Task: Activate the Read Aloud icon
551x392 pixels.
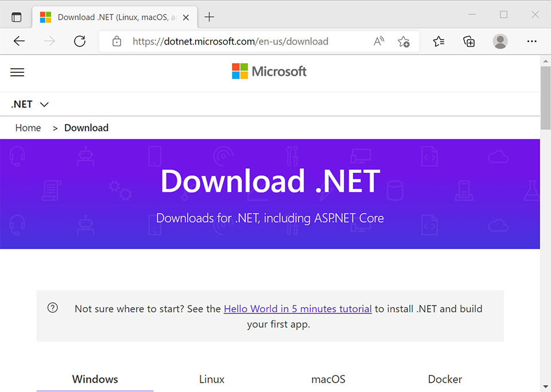Action: pyautogui.click(x=379, y=41)
